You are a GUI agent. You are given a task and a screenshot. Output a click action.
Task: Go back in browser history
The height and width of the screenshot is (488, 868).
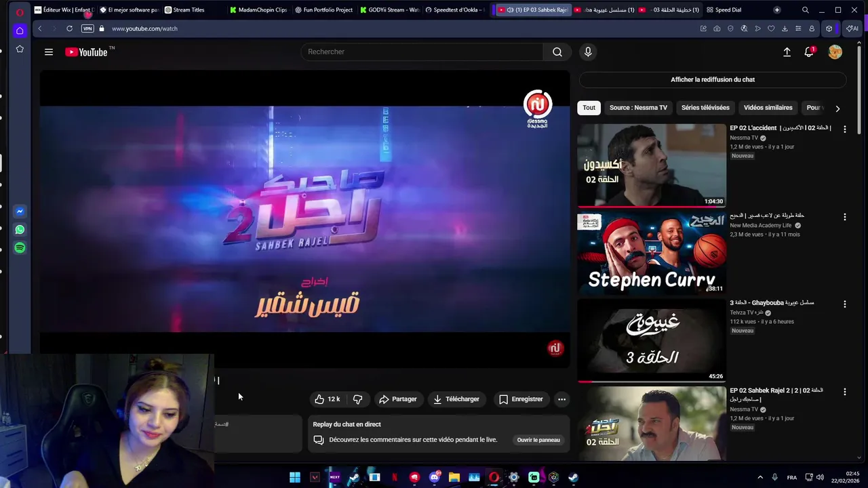(x=40, y=28)
